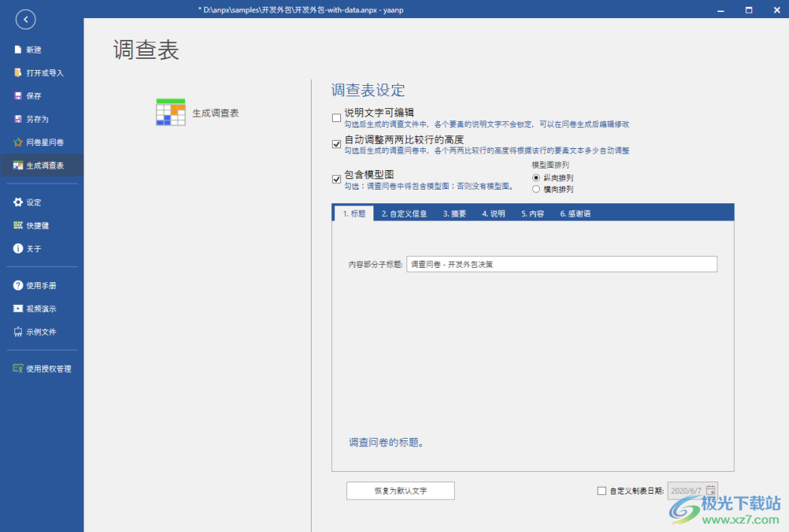Enable 说明文字可编辑 checkbox

336,117
